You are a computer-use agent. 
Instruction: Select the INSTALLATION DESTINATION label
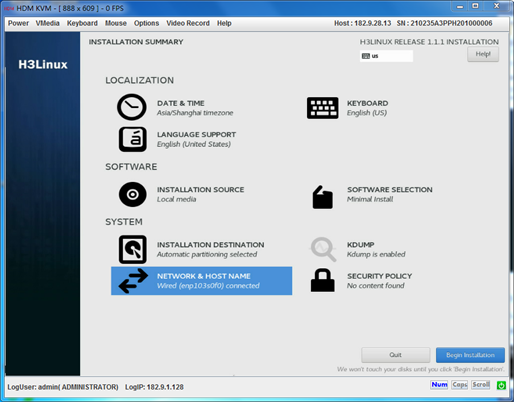211,245
